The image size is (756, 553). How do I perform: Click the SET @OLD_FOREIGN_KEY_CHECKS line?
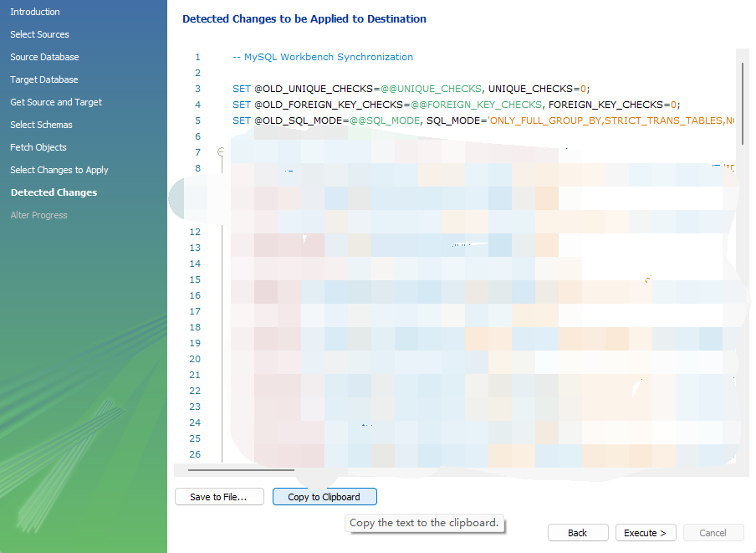[x=456, y=105]
